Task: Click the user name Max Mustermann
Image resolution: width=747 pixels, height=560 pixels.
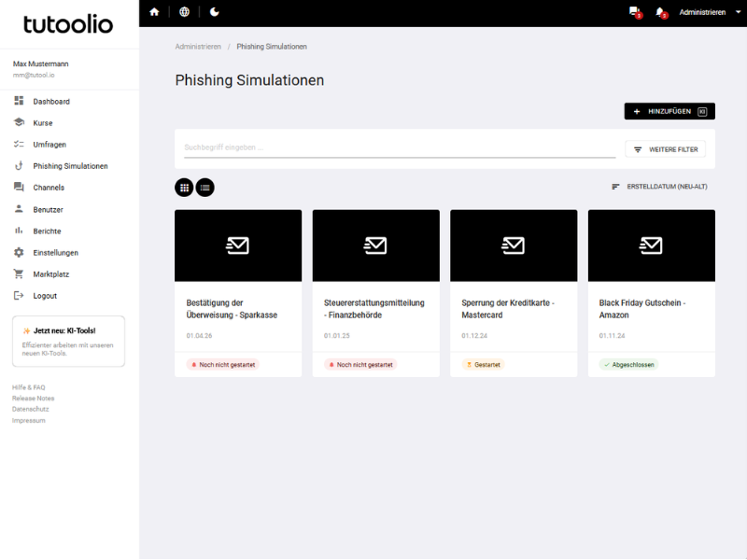Action: click(x=40, y=63)
